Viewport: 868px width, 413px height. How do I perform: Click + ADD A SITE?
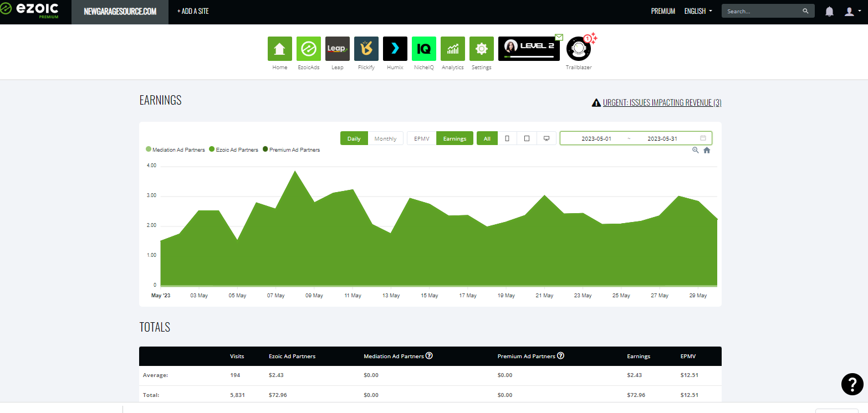(x=193, y=11)
